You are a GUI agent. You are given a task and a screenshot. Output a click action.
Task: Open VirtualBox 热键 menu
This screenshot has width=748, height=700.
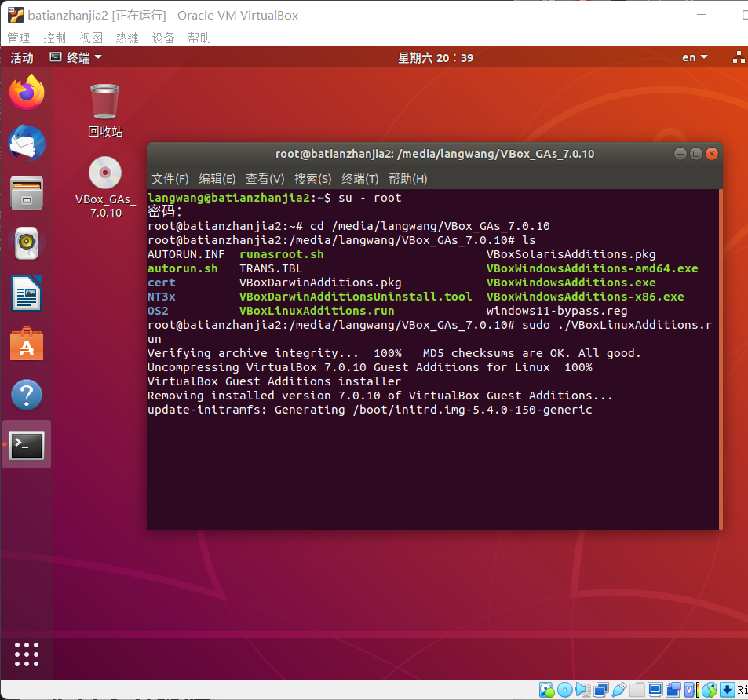tap(127, 38)
